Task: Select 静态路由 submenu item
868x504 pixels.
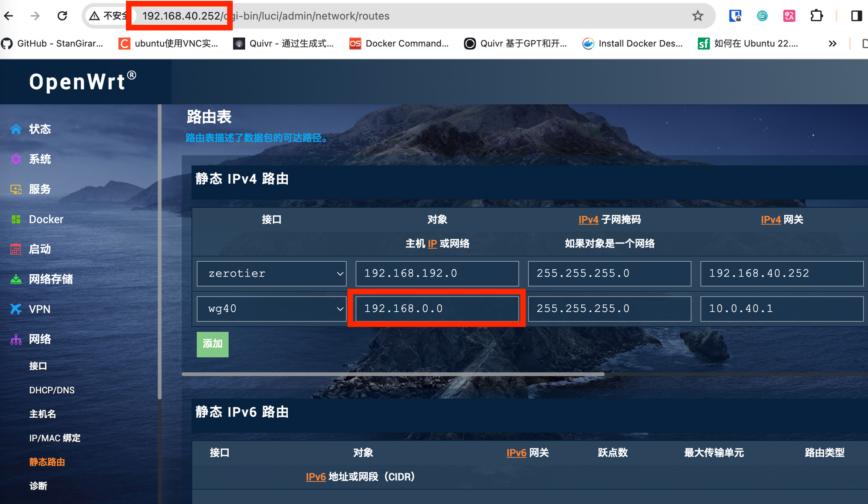Action: 47,462
